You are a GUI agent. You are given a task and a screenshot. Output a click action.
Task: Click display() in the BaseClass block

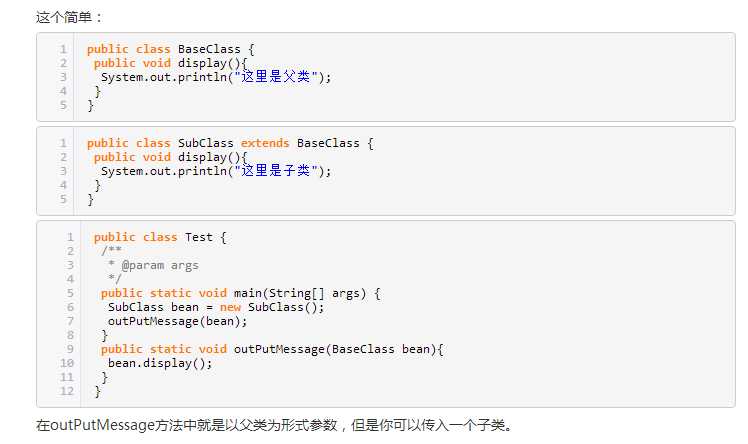coord(202,63)
